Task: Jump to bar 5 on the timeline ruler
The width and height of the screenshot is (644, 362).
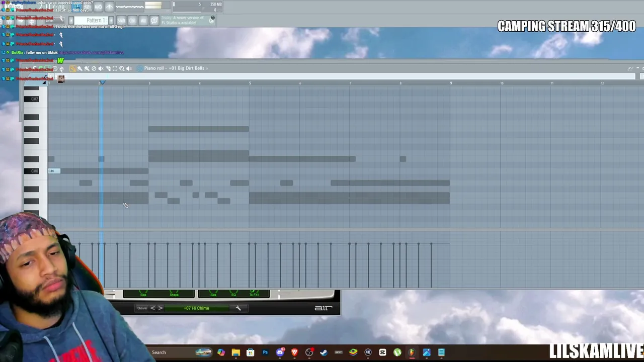Action: (250, 83)
